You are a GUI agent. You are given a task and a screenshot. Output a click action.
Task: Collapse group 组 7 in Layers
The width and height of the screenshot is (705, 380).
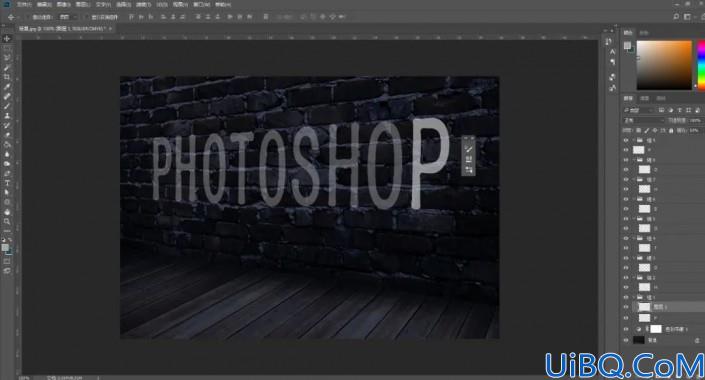pos(634,179)
